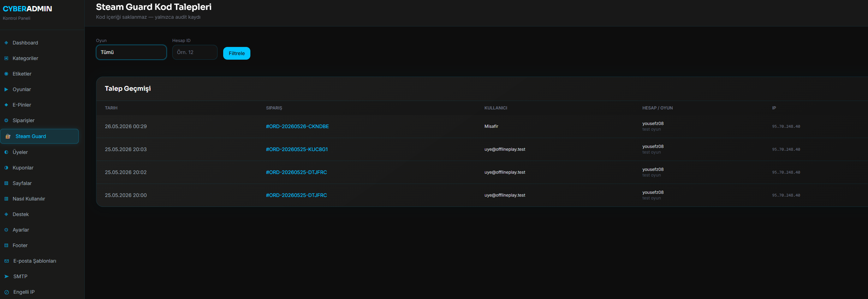Image resolution: width=868 pixels, height=299 pixels.
Task: Click the Filtrele button
Action: [237, 53]
